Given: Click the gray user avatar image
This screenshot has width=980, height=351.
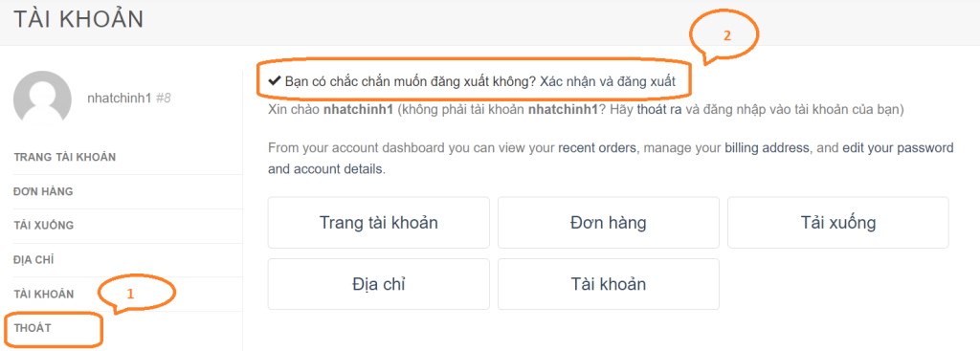Looking at the screenshot, I should (42, 99).
